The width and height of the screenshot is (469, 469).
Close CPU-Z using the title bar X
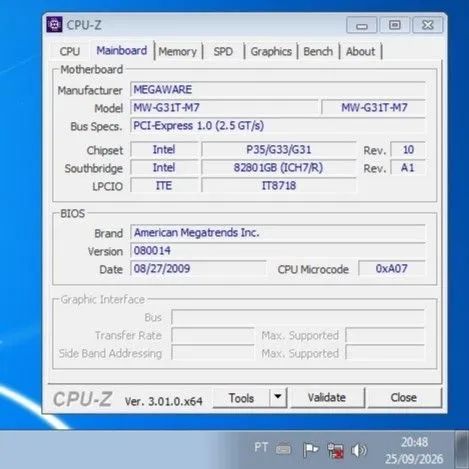(428, 25)
